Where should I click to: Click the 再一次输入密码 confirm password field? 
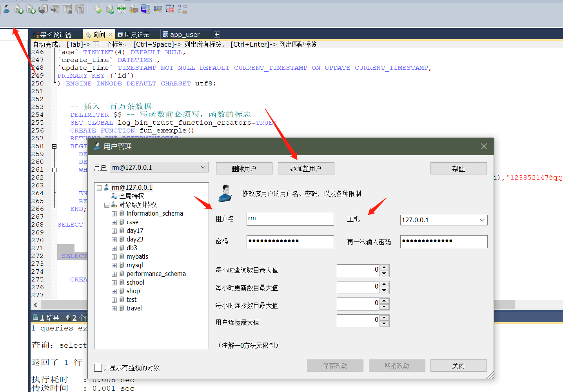(x=444, y=241)
